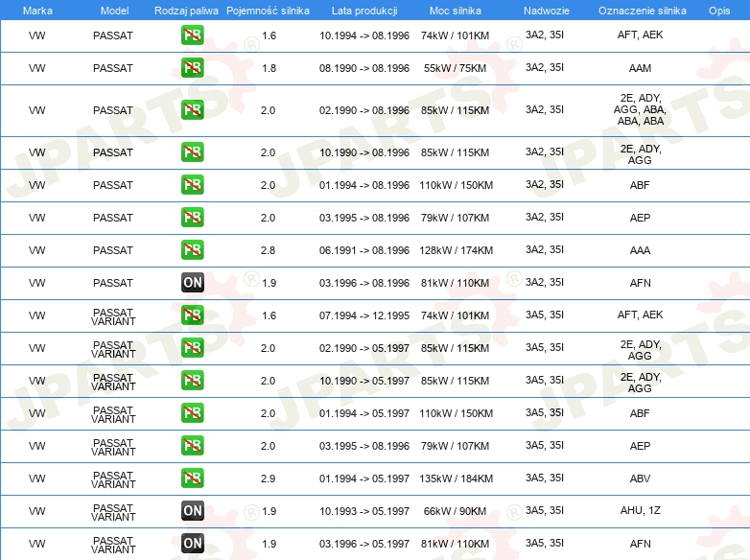Click petrol icon in the Passat 2.0 row dated 10.1990 -> 08.1996

click(192, 152)
